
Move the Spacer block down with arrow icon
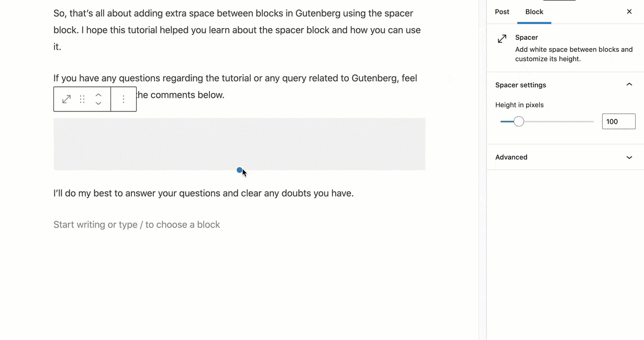(x=98, y=103)
